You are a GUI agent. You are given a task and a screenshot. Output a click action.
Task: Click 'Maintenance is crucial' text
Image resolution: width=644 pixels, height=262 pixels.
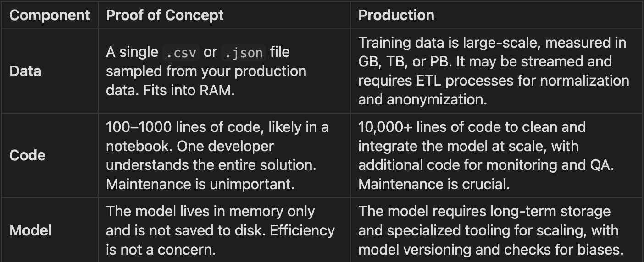point(434,184)
